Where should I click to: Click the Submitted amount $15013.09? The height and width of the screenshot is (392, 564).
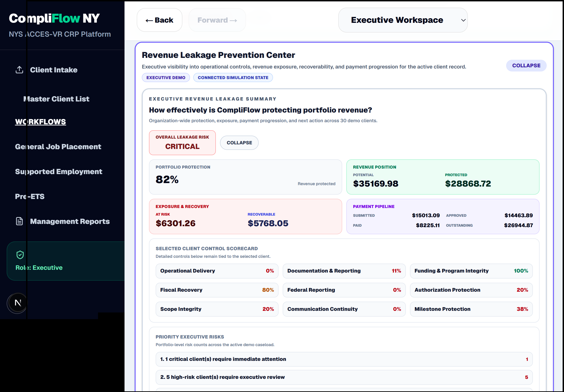426,215
